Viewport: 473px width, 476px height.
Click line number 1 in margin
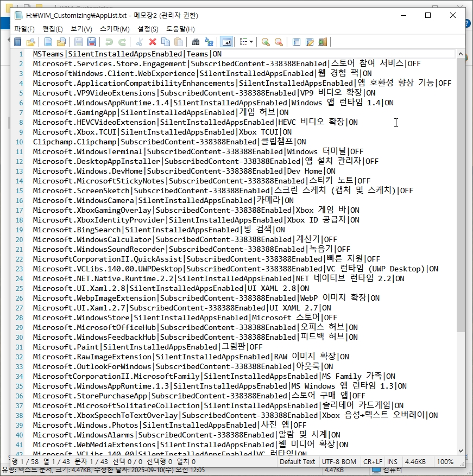tap(21, 54)
